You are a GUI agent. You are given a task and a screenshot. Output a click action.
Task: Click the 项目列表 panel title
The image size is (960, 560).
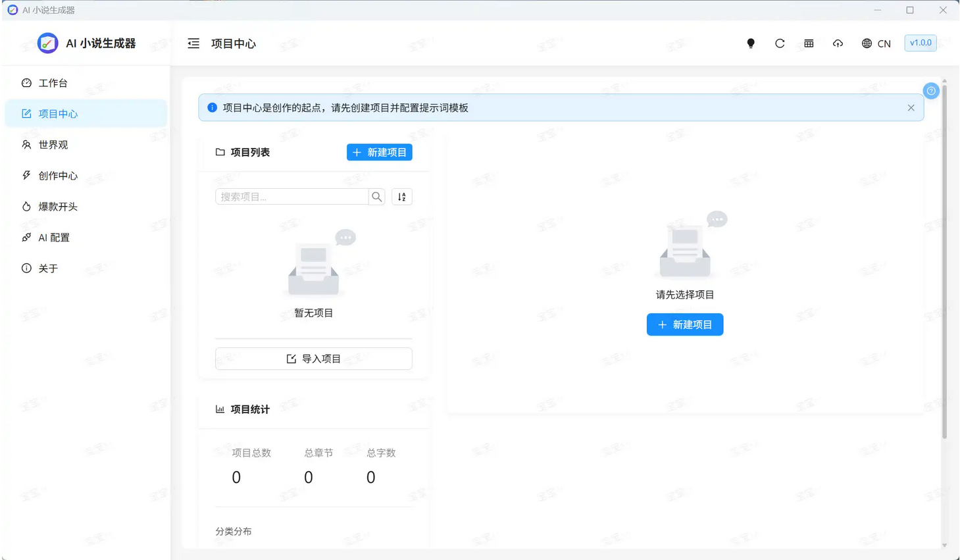[x=250, y=153]
